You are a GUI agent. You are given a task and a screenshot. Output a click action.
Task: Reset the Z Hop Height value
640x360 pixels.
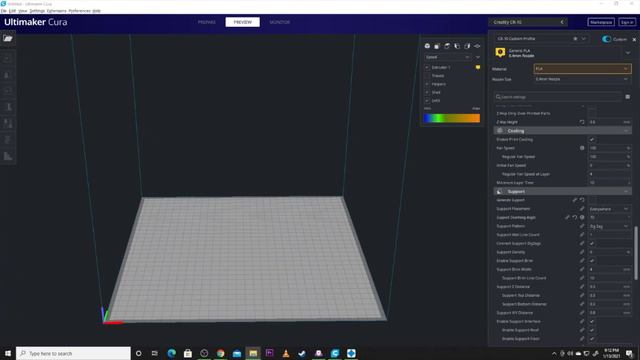point(582,122)
